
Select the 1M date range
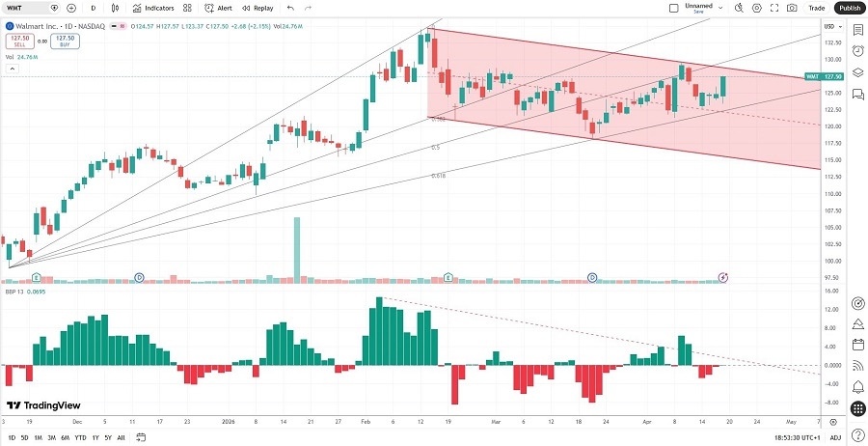click(x=39, y=437)
